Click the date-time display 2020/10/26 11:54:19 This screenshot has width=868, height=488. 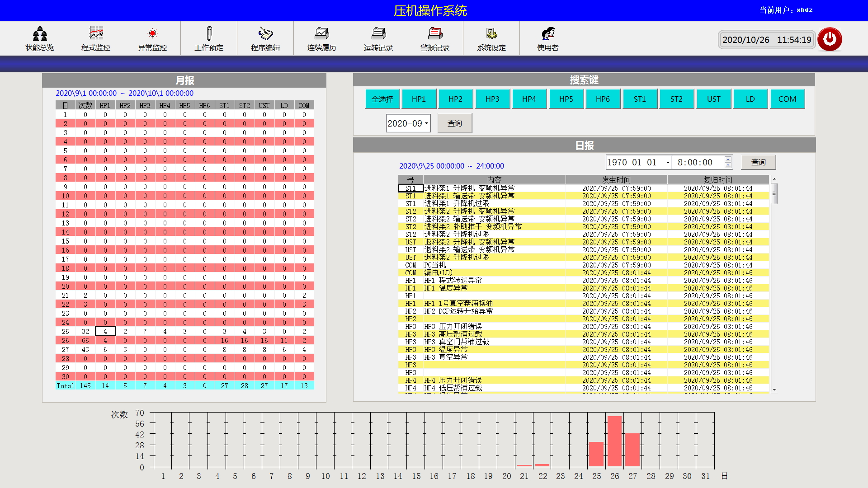767,40
